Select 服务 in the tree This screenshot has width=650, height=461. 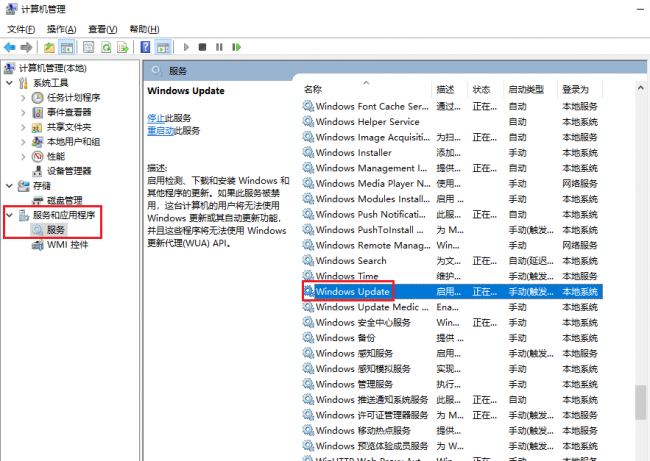[x=56, y=230]
